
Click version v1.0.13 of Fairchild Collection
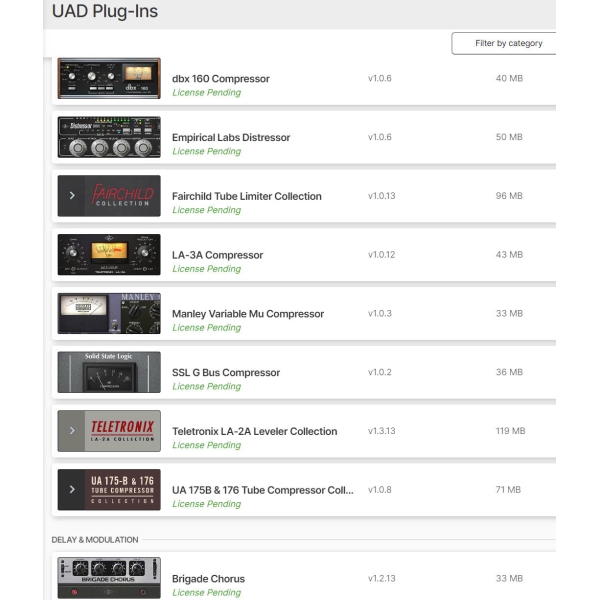point(382,196)
